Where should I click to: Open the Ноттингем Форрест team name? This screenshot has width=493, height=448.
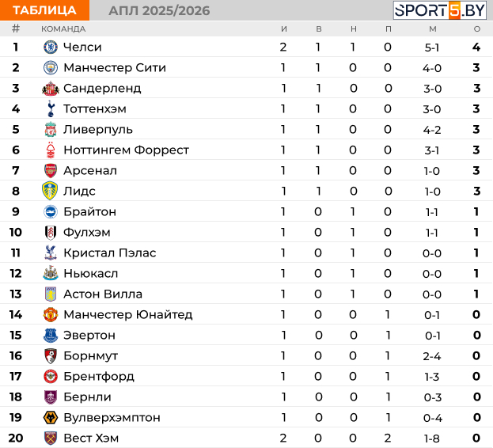coord(126,150)
